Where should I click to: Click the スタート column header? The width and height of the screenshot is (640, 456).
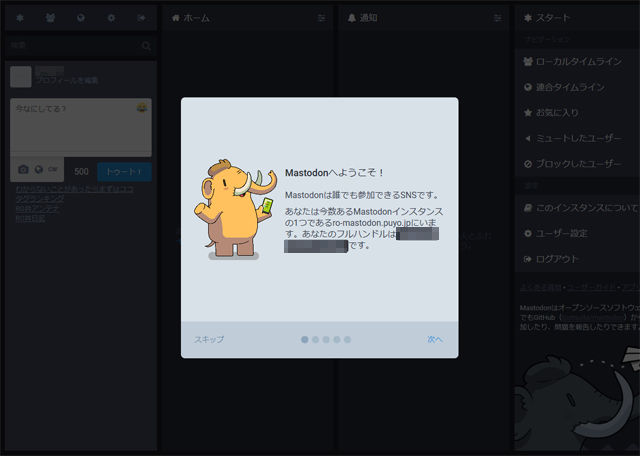(577, 18)
